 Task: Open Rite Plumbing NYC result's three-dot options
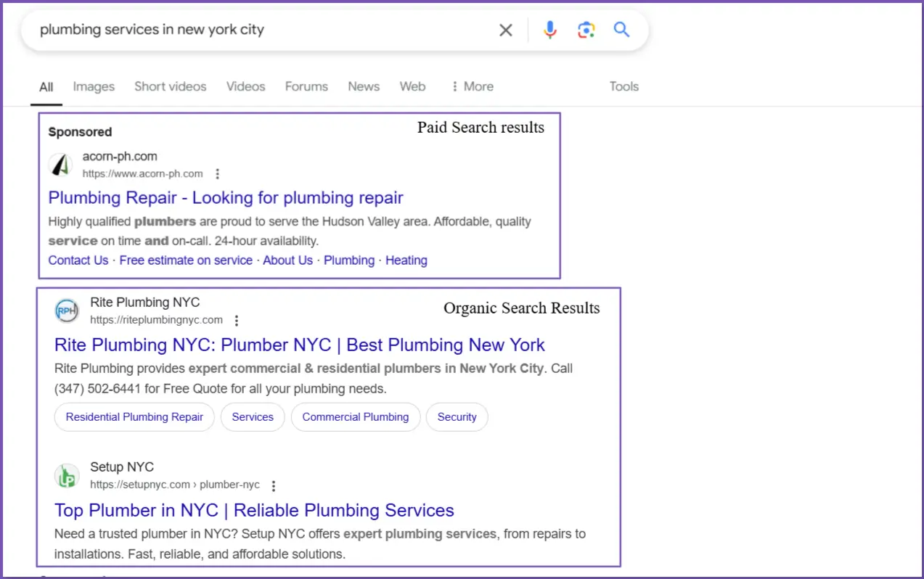237,320
